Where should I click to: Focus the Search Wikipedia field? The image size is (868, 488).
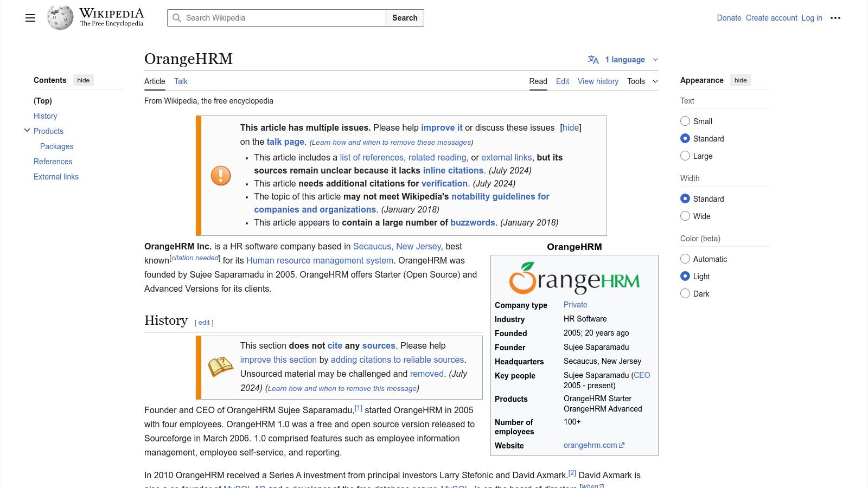coord(277,18)
